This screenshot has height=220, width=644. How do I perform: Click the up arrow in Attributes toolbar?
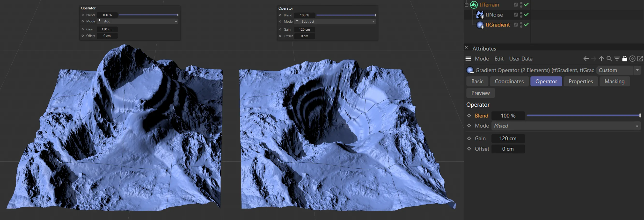[x=601, y=59]
